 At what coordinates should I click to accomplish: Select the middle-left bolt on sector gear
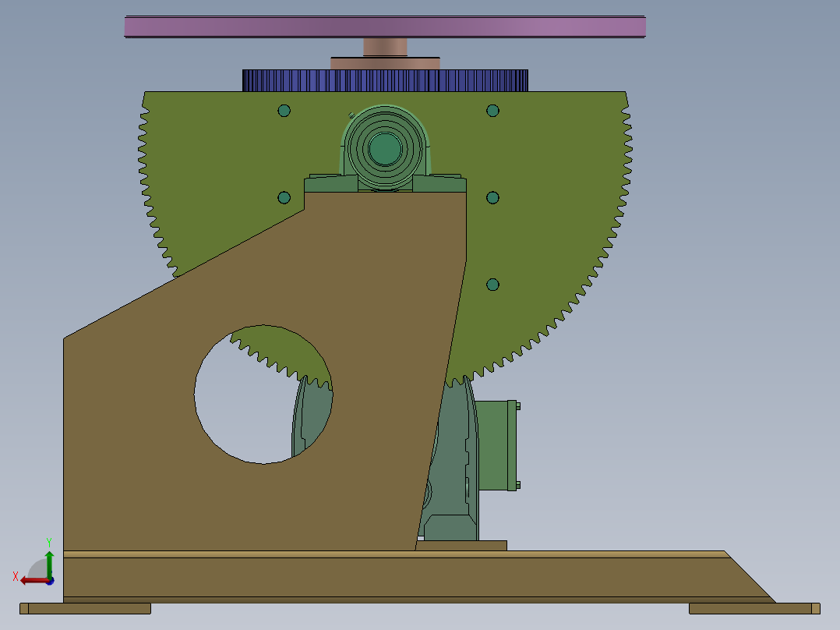284,197
